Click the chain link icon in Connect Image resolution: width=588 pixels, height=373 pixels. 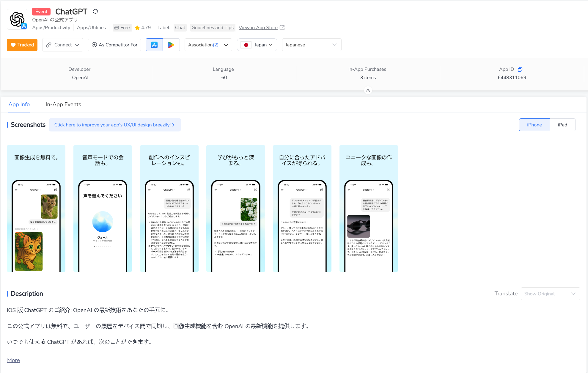tap(49, 45)
